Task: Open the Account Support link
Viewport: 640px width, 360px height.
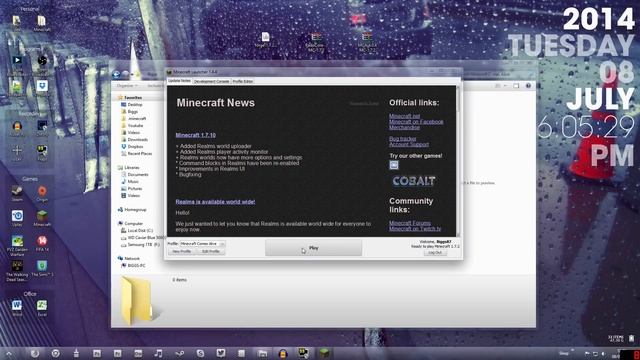Action: click(x=409, y=144)
